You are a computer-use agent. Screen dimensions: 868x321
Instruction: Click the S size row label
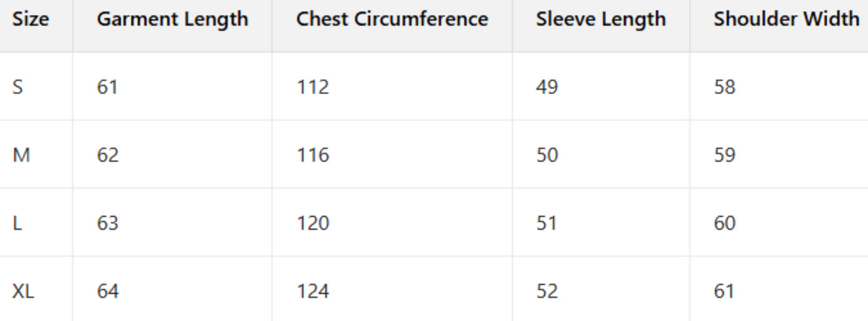pos(18,87)
